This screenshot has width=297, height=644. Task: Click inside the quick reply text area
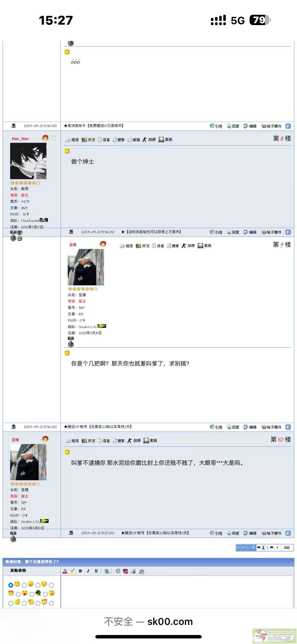coord(177,592)
